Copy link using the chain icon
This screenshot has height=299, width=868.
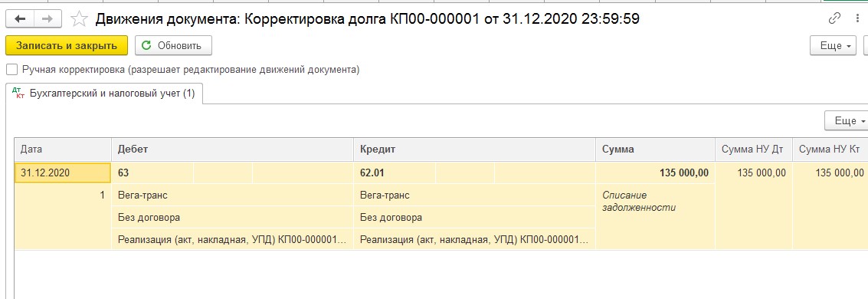[834, 18]
